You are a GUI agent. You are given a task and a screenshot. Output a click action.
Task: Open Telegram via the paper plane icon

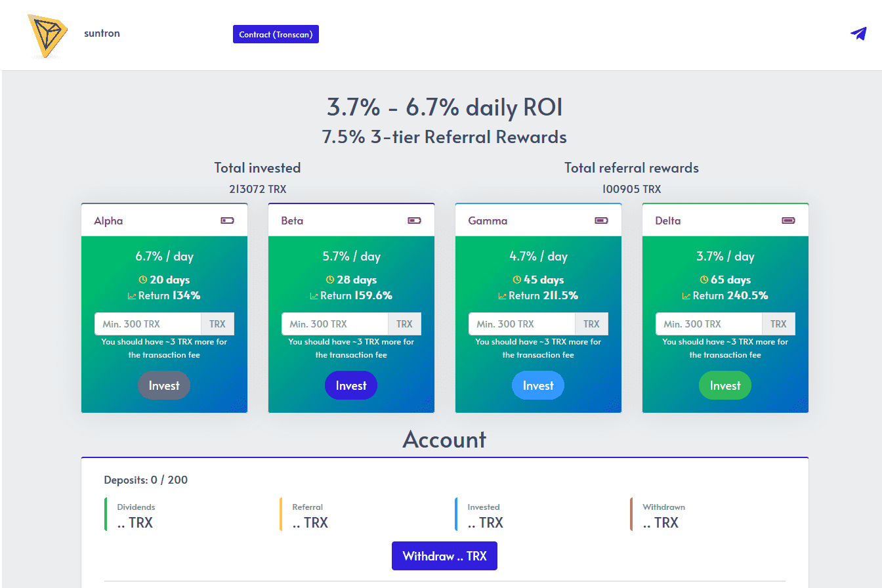(860, 33)
